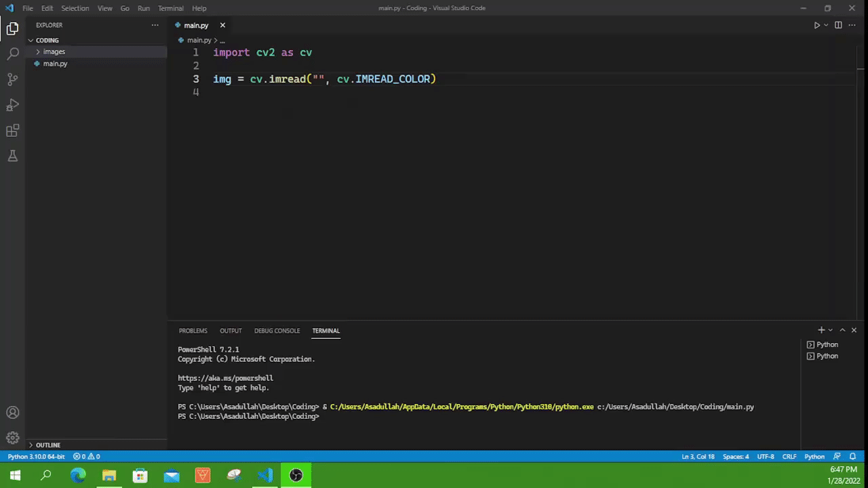Open OBS from the Windows taskbar
The height and width of the screenshot is (488, 868).
click(x=296, y=474)
